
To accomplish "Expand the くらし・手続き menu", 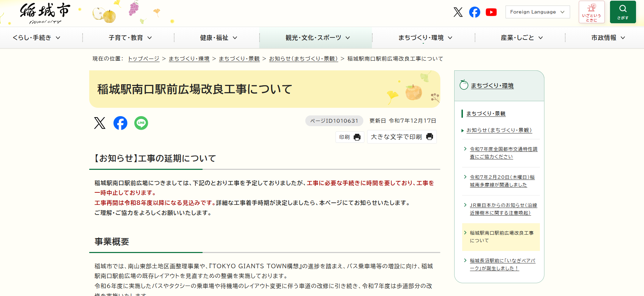I will tap(36, 38).
